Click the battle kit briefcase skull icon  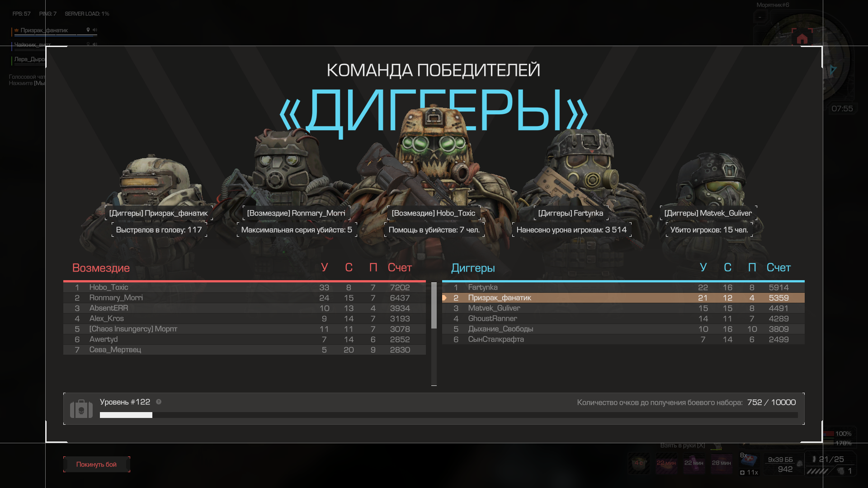point(81,409)
